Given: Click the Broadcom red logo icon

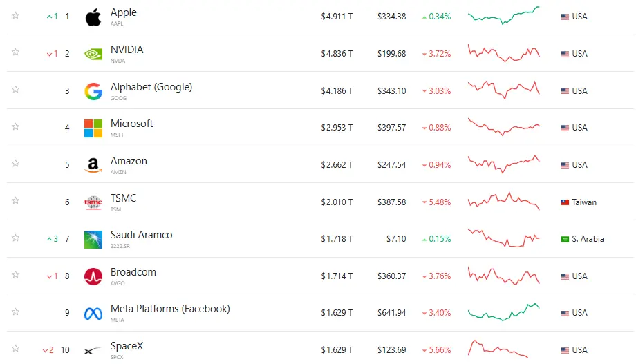Looking at the screenshot, I should coord(93,276).
